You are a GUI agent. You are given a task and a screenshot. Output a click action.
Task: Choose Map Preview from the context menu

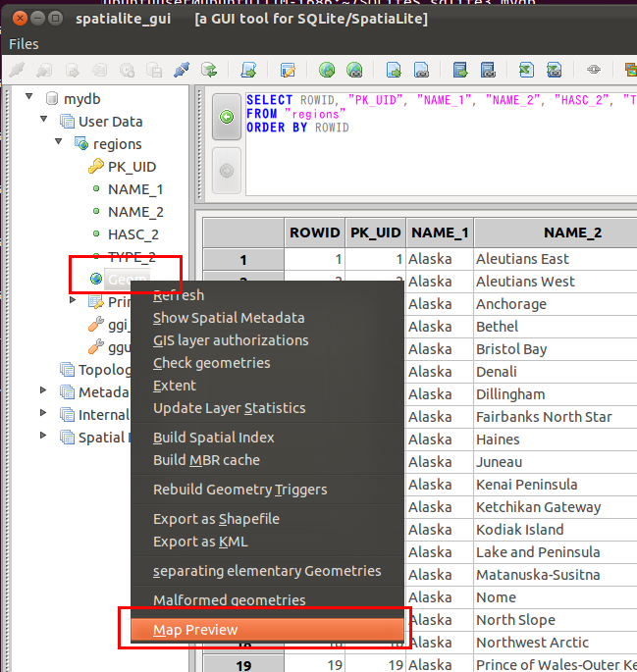pos(267,630)
